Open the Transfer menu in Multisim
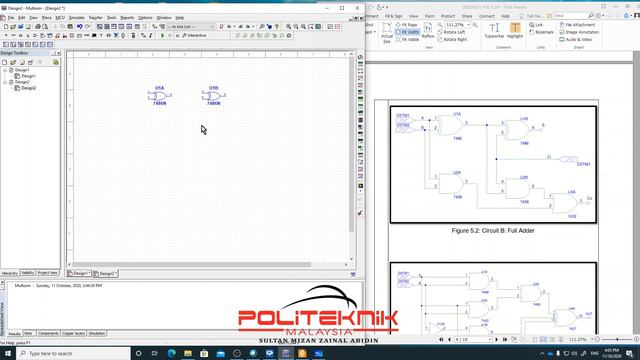The height and width of the screenshot is (360, 640). pyautogui.click(x=96, y=18)
